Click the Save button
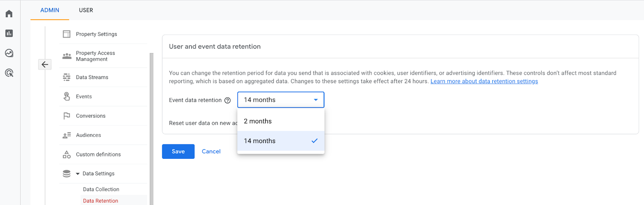This screenshot has height=205, width=644. (178, 152)
